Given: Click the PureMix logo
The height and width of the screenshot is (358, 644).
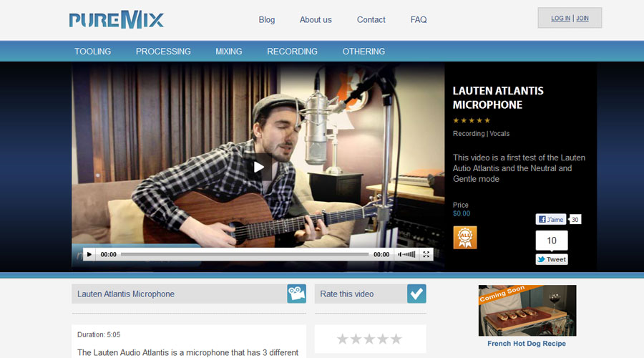Looking at the screenshot, I should (117, 19).
